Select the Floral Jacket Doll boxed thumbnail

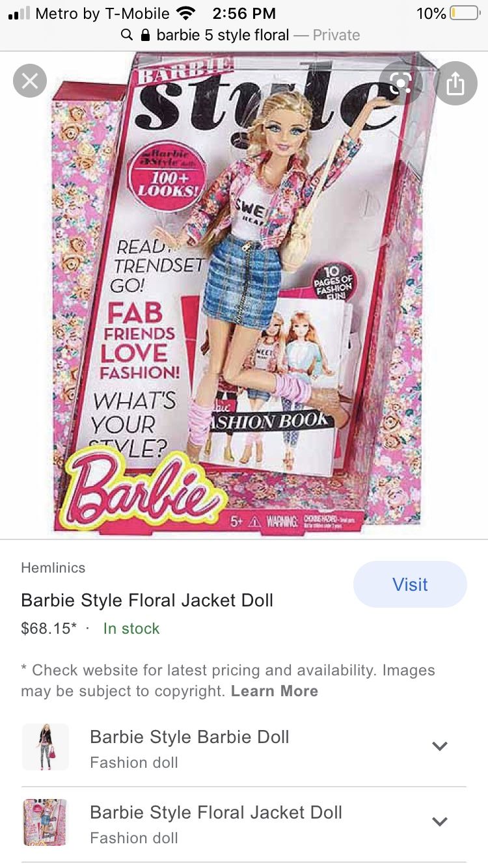click(46, 822)
